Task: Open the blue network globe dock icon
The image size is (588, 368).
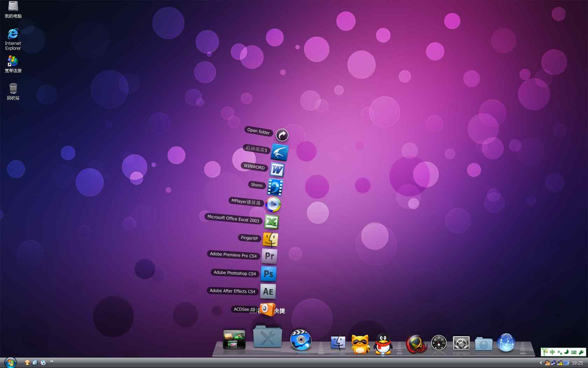Action: coord(506,342)
